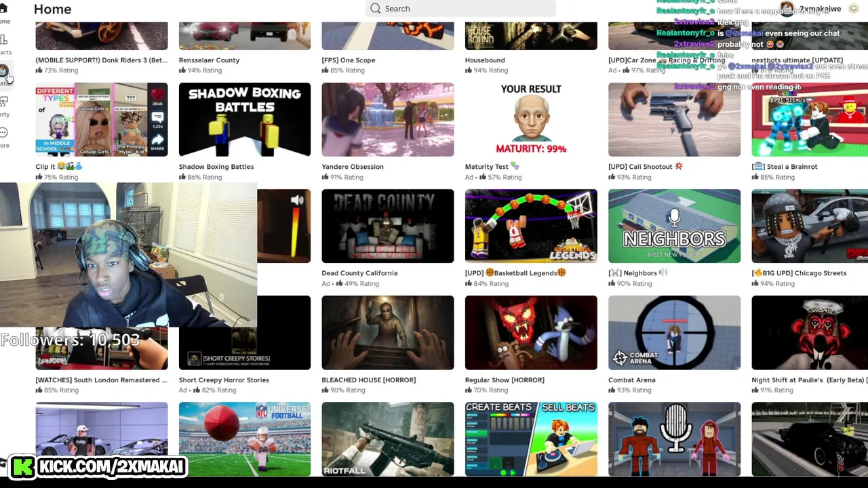Open the More sidebar menu icon
This screenshot has height=488, width=868.
(4, 133)
